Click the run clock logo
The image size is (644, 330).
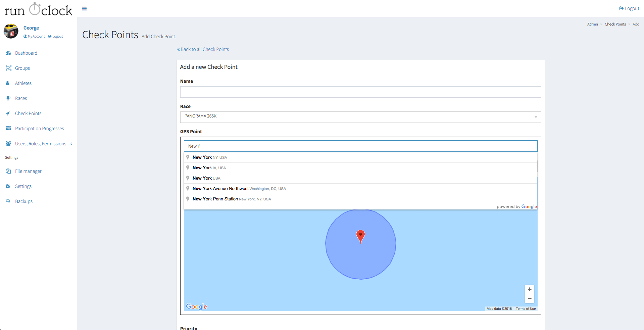pyautogui.click(x=38, y=10)
